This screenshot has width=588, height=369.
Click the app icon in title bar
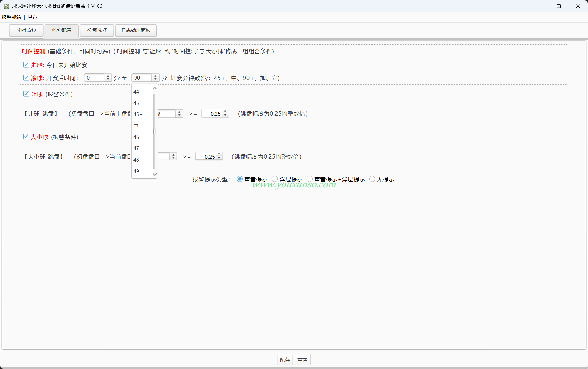[6, 6]
